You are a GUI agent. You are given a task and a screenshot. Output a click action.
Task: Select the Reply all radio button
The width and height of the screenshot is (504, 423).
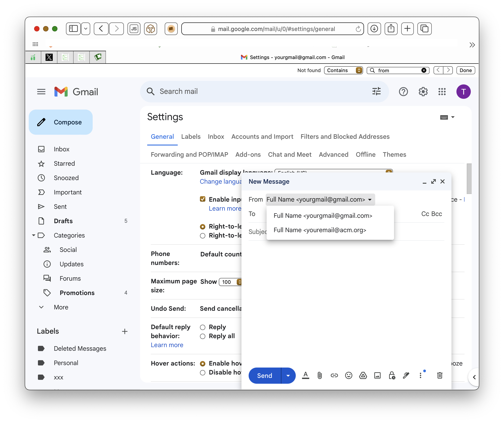click(203, 336)
